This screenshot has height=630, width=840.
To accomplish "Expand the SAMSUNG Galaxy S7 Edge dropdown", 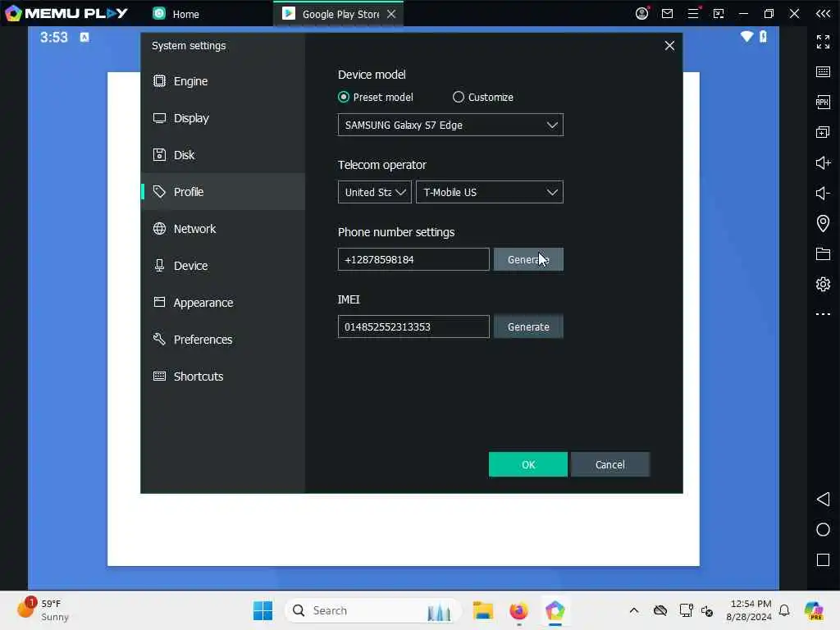I will coord(450,125).
